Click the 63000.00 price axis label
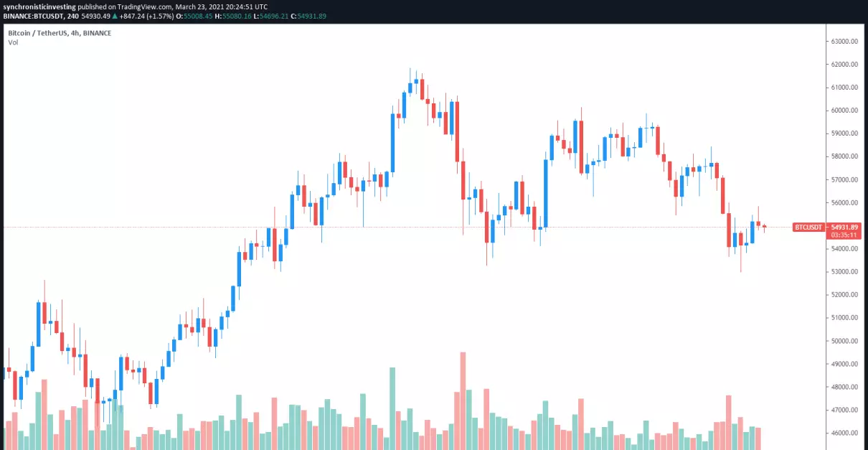868x450 pixels. (x=844, y=42)
